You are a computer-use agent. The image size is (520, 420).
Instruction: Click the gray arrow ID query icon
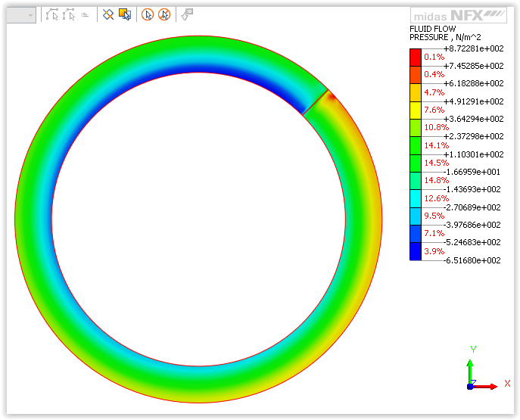(187, 14)
